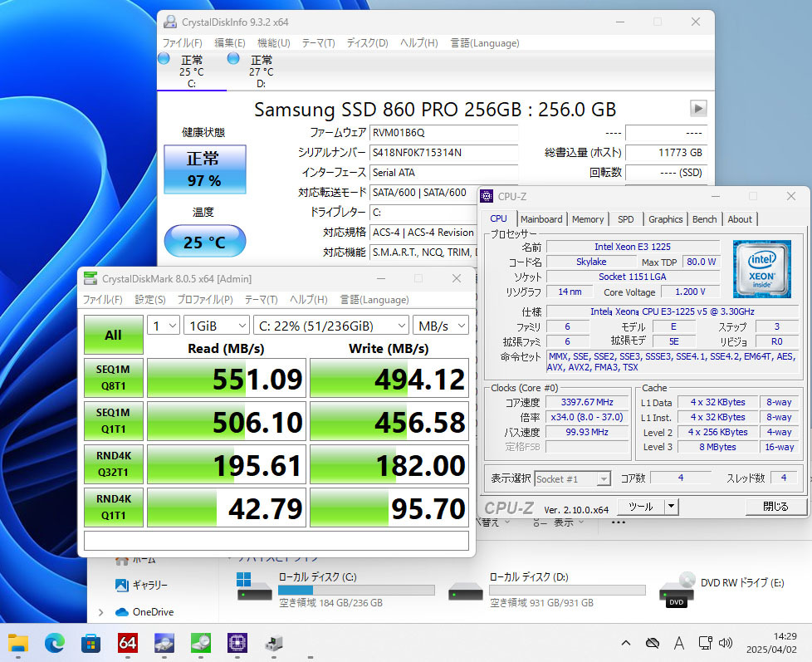Open File Explorer from the taskbar
Screen dimensions: 812x662
coord(18,644)
